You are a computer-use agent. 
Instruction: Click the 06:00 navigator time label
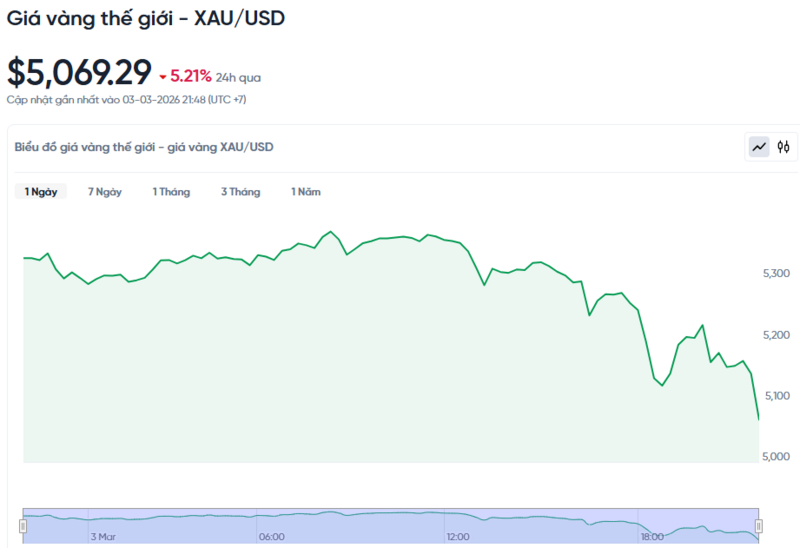(x=272, y=536)
